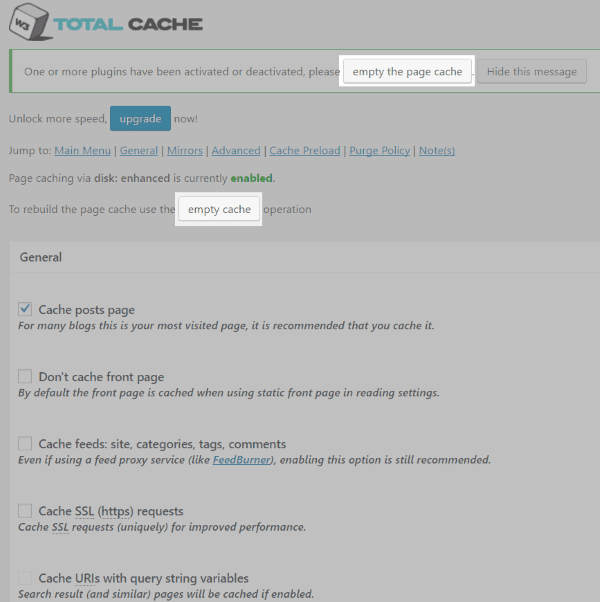
Task: Jump to Note(s) link
Action: point(437,150)
